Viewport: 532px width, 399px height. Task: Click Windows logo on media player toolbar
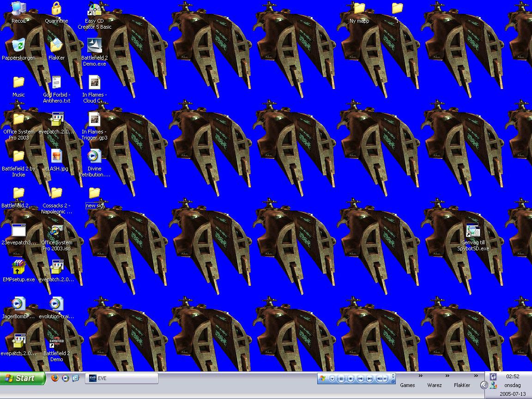pyautogui.click(x=322, y=378)
